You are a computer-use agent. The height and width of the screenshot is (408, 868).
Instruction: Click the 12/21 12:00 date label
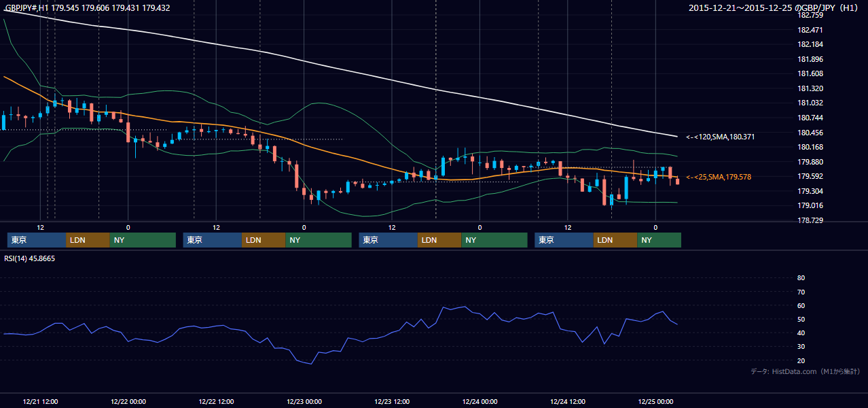click(40, 401)
